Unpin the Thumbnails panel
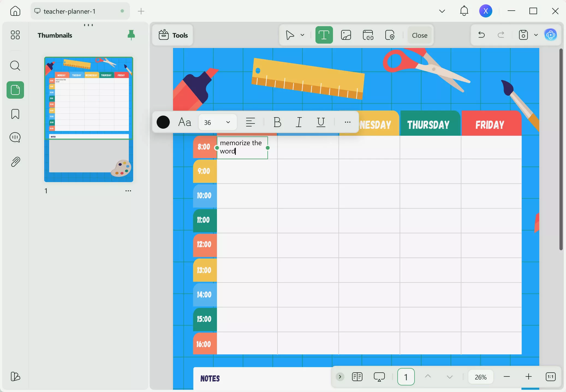The image size is (566, 392). [131, 35]
